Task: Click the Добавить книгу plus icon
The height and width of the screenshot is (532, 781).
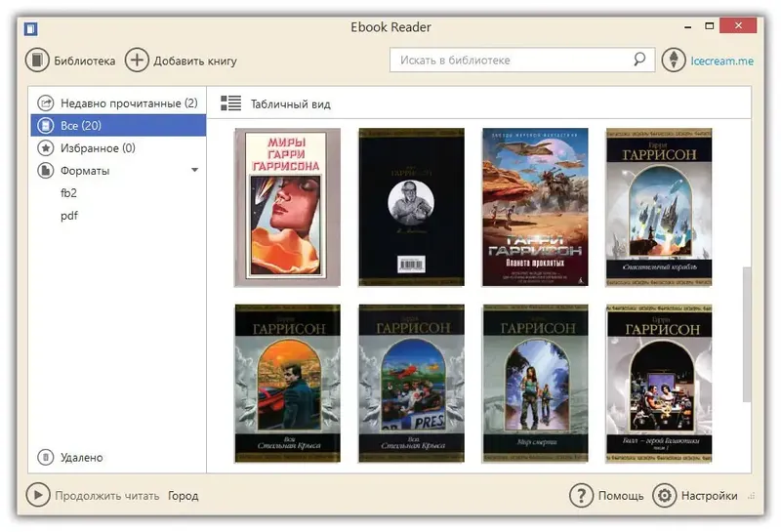Action: tap(137, 61)
